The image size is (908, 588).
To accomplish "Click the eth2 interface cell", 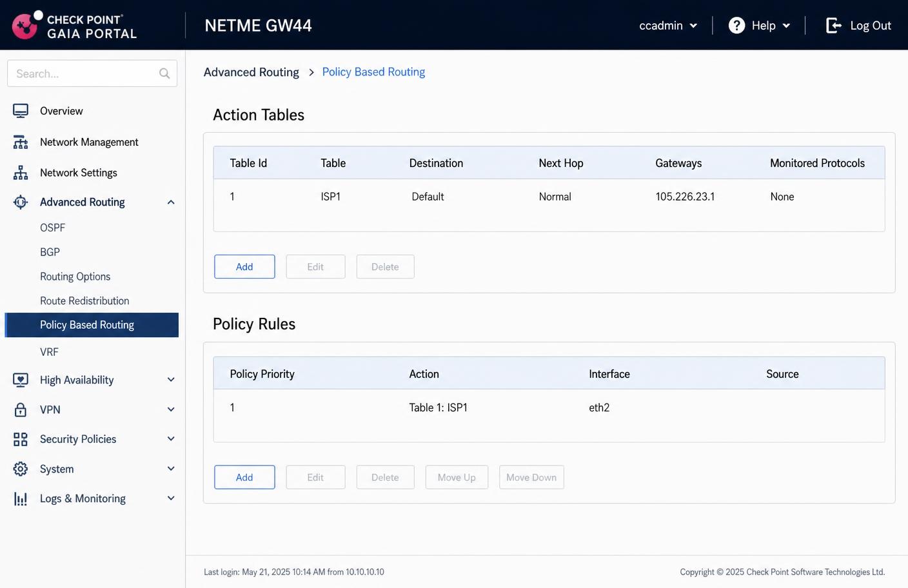I will pyautogui.click(x=599, y=407).
